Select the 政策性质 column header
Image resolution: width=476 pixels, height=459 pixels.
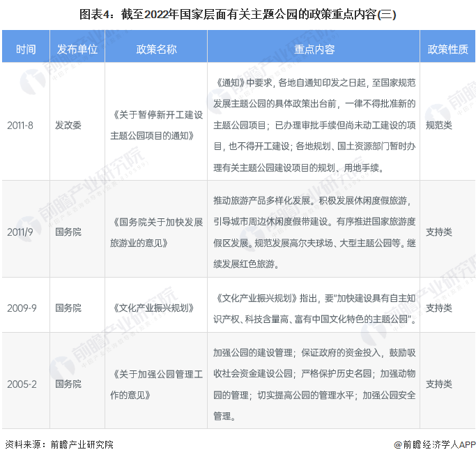pos(447,49)
